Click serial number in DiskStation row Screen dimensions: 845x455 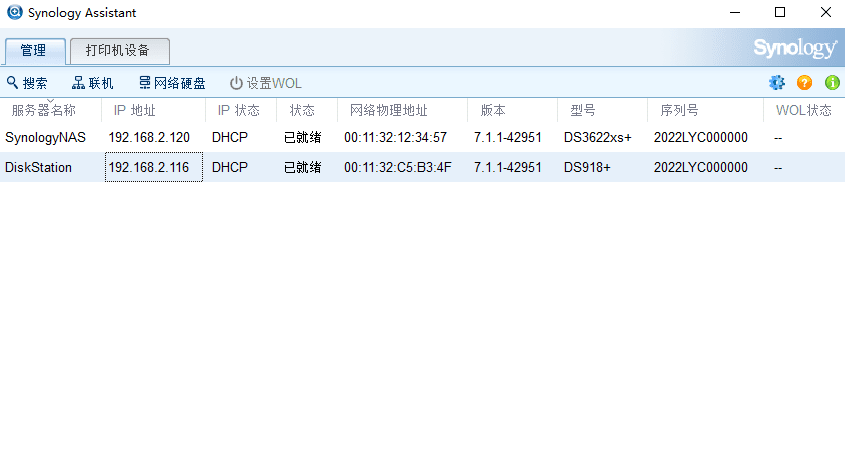click(701, 167)
